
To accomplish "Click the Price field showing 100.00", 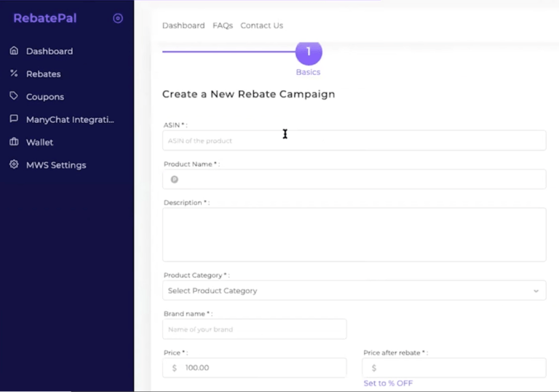I will pyautogui.click(x=255, y=368).
